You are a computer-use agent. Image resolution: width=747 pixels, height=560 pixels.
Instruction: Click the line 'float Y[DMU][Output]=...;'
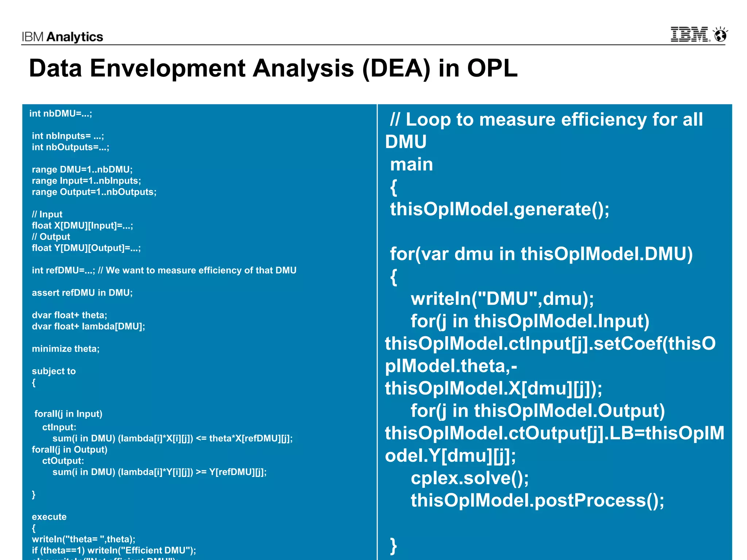coord(86,248)
